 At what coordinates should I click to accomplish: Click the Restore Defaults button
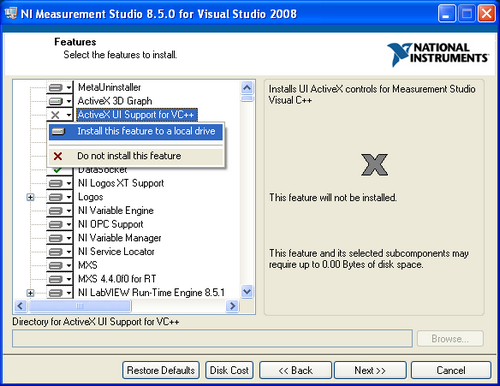point(161,370)
